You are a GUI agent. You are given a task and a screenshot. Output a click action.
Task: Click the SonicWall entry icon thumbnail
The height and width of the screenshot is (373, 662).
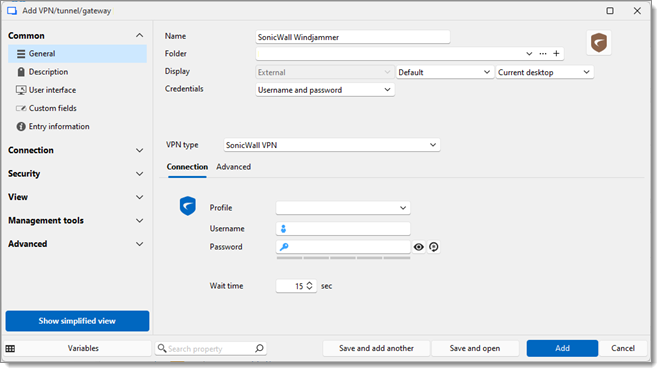[599, 43]
